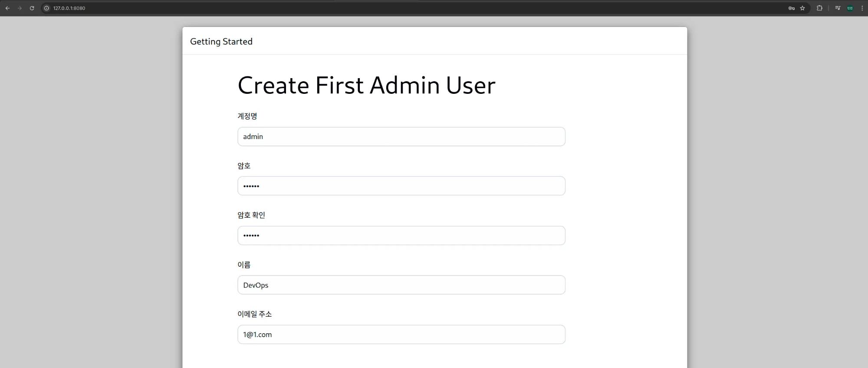
Task: Reload the page with the refresh icon
Action: click(32, 8)
